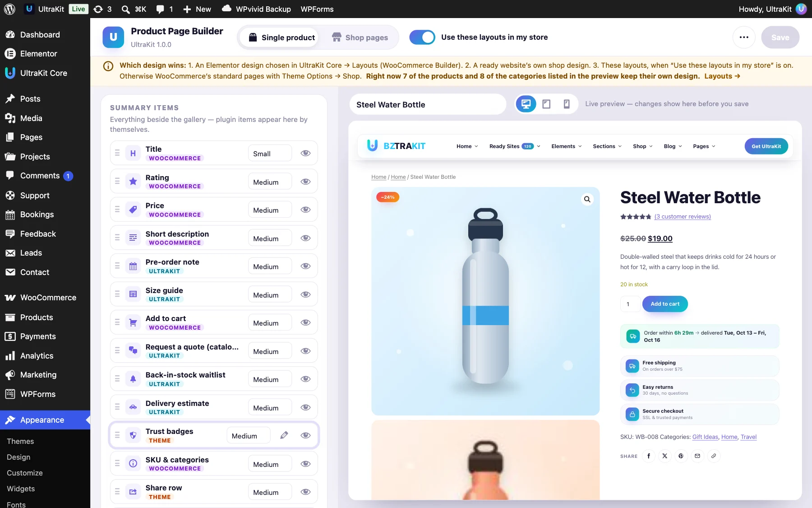This screenshot has width=812, height=508.
Task: Open the Title size dropdown showing Small
Action: click(270, 154)
